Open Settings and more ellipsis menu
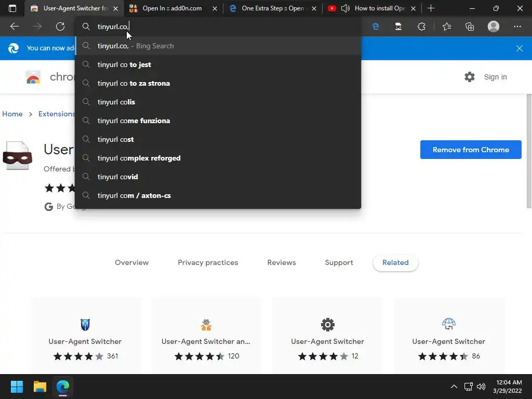This screenshot has width=532, height=399. tap(517, 26)
